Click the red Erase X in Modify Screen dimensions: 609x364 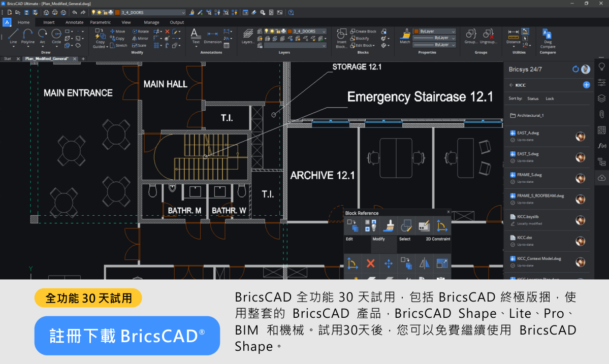click(x=167, y=31)
